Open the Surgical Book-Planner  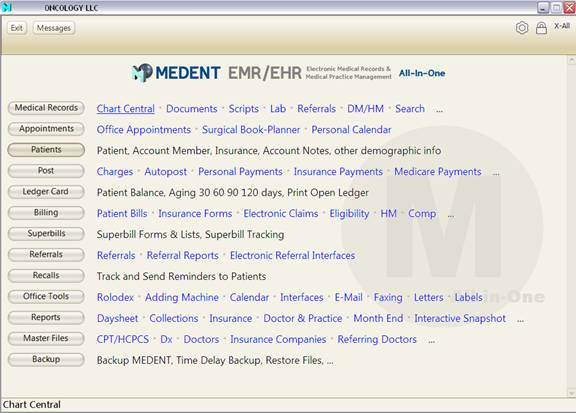coord(251,130)
